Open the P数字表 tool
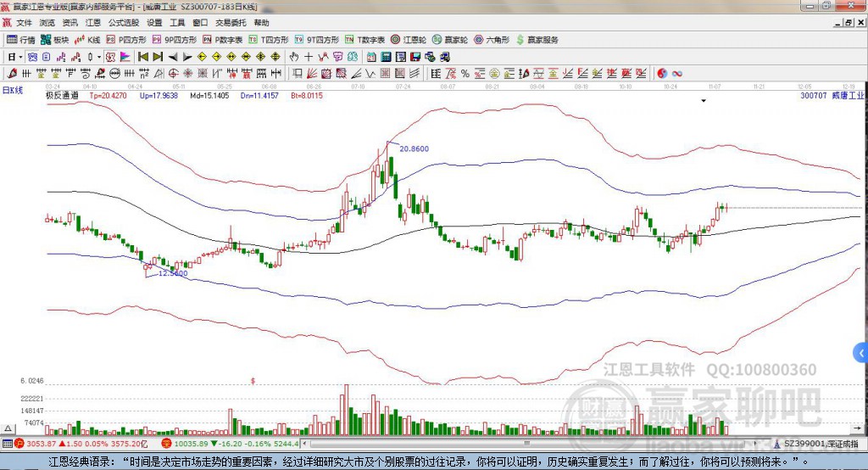Image resolution: width=868 pixels, height=470 pixels. click(223, 40)
